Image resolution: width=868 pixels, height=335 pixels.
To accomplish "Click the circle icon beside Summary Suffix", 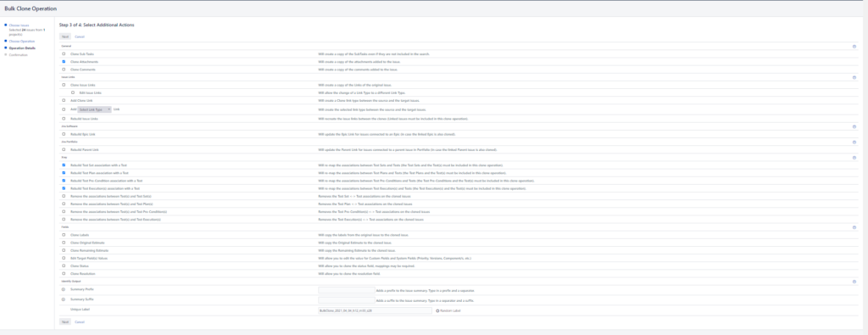I will [64, 300].
